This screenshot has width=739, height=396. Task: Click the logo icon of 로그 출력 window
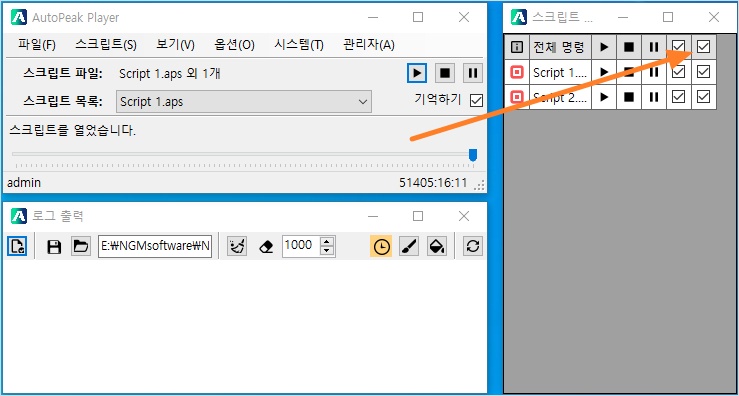coord(19,216)
